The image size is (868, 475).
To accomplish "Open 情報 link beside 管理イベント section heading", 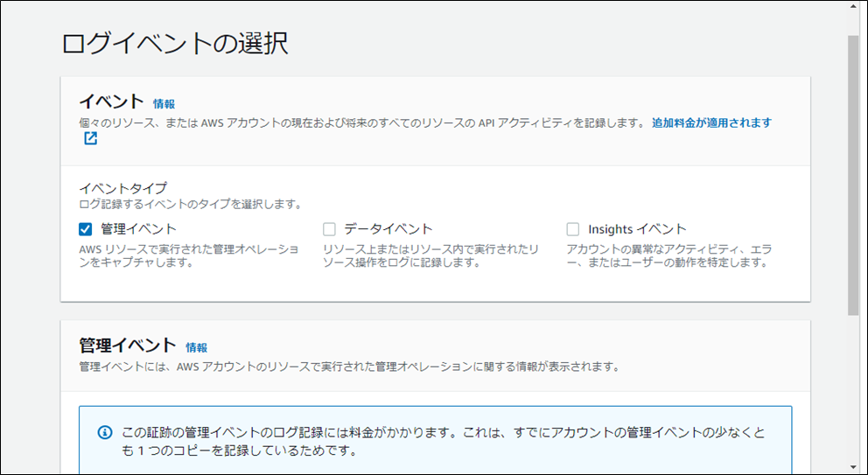I will 196,347.
